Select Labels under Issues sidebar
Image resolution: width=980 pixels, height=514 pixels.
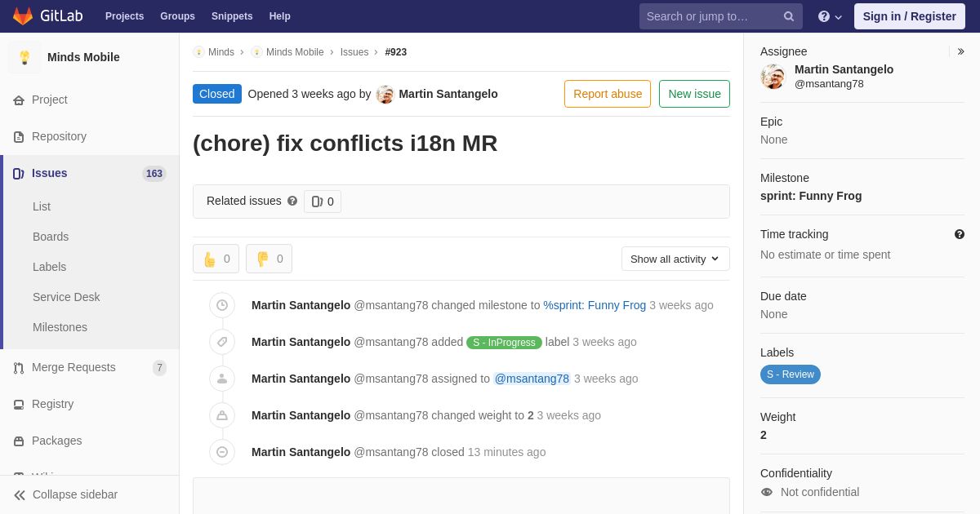coord(50,267)
